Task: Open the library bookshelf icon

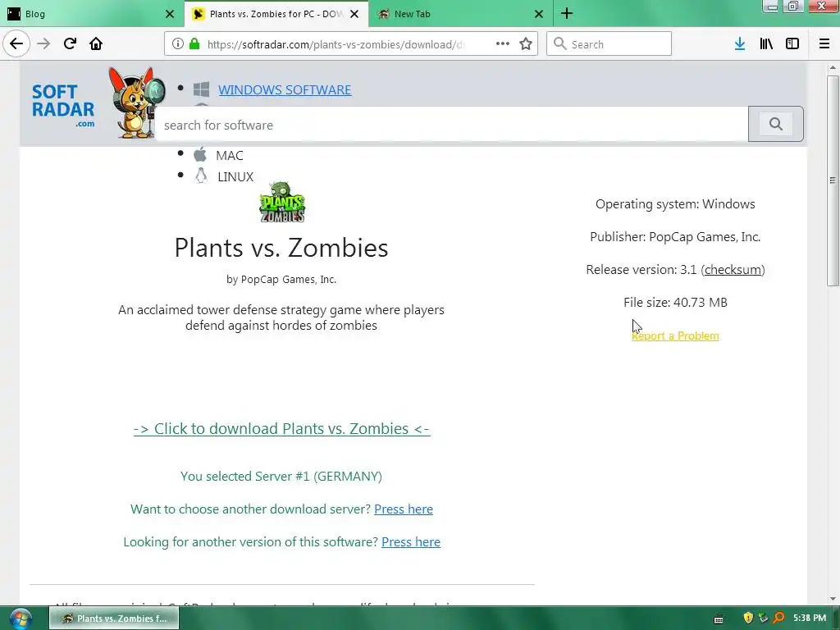Action: 766,44
